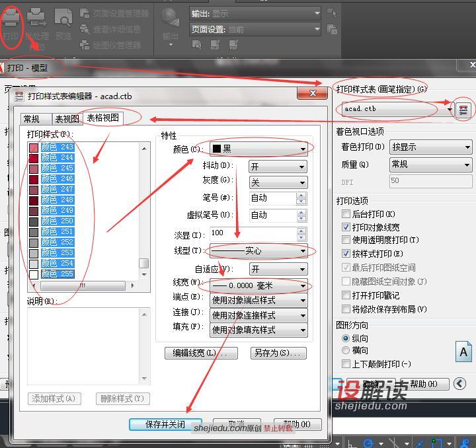Open the 连接 使用对象连接样式 dropdown
Screen dimensions: 476x448
pyautogui.click(x=258, y=315)
